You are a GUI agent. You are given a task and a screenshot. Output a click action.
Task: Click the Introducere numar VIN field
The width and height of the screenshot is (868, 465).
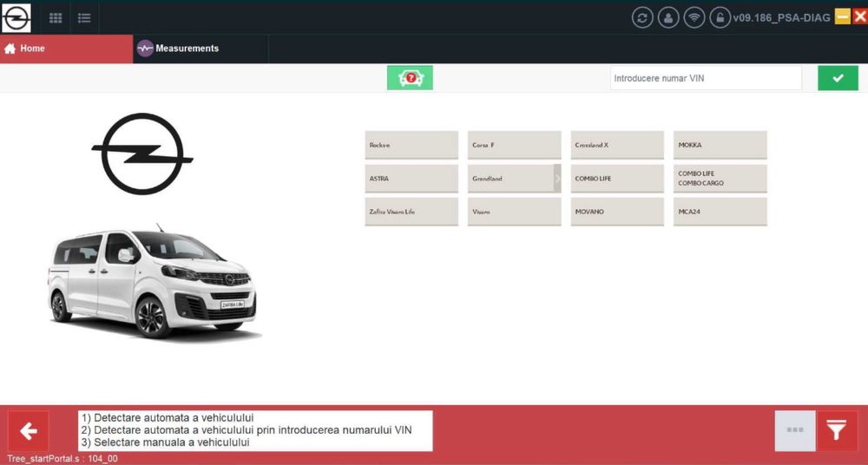pos(706,78)
